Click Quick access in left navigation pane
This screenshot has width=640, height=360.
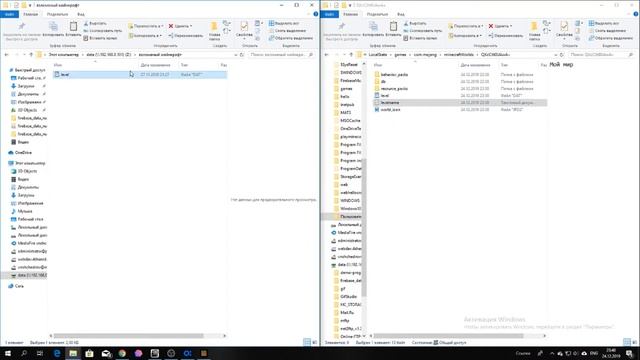point(27,70)
